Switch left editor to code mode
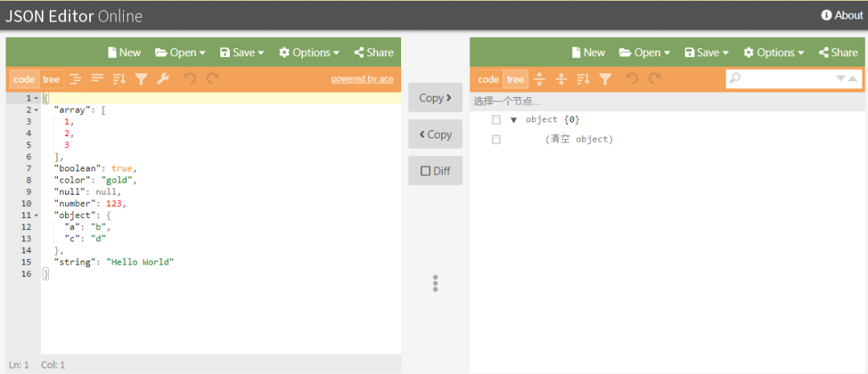 (x=24, y=80)
